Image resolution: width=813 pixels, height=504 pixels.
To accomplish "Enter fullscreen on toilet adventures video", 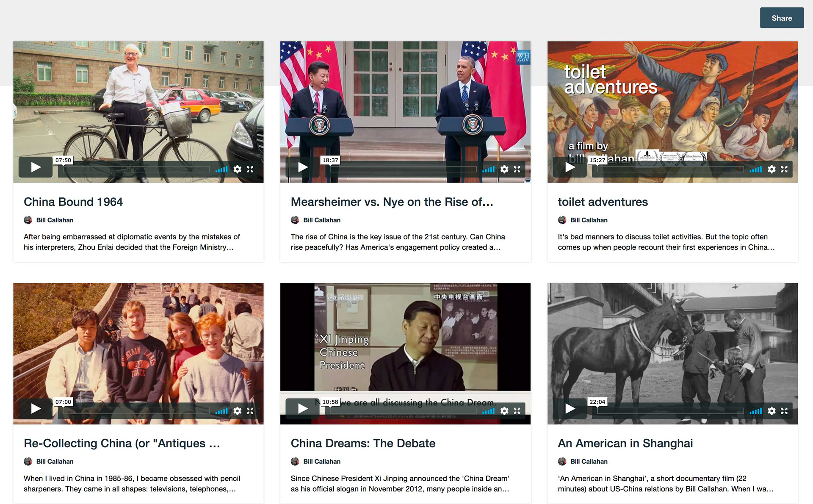I will click(784, 169).
